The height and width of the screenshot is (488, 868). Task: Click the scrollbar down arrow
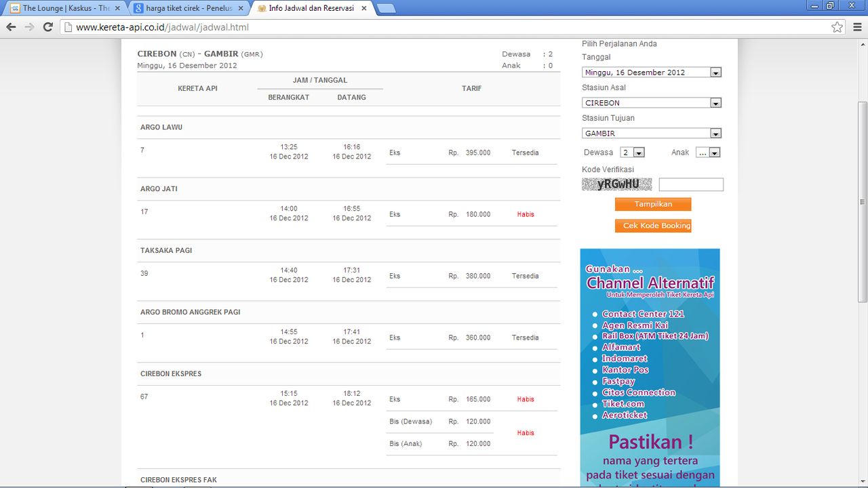(863, 481)
